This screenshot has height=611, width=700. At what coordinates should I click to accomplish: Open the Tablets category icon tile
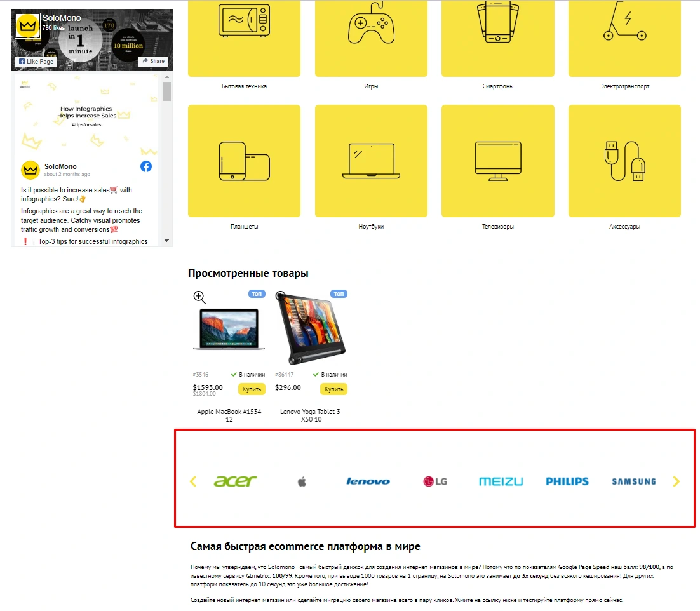(244, 161)
